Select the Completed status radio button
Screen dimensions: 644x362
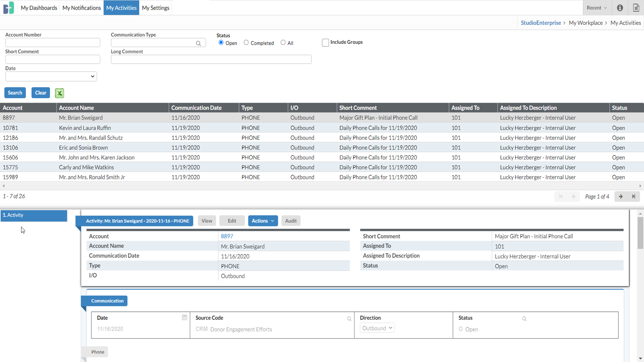[246, 43]
